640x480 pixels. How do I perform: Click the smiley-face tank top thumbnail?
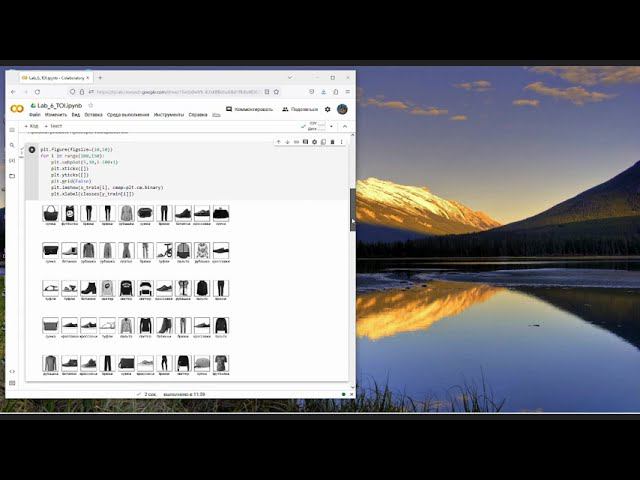coord(69,213)
